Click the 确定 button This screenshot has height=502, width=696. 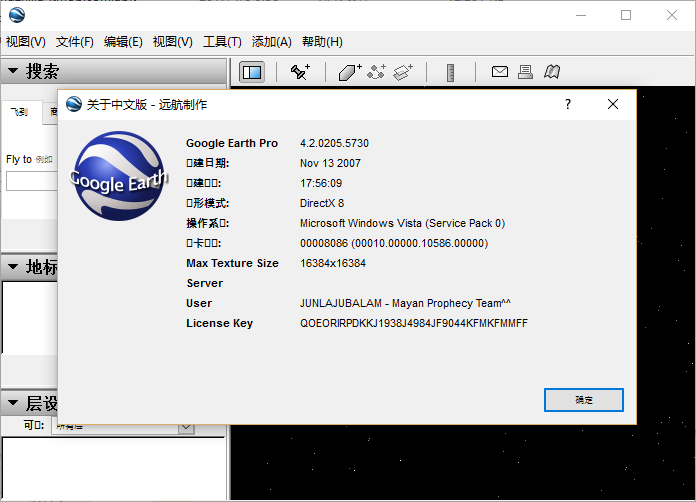click(584, 400)
